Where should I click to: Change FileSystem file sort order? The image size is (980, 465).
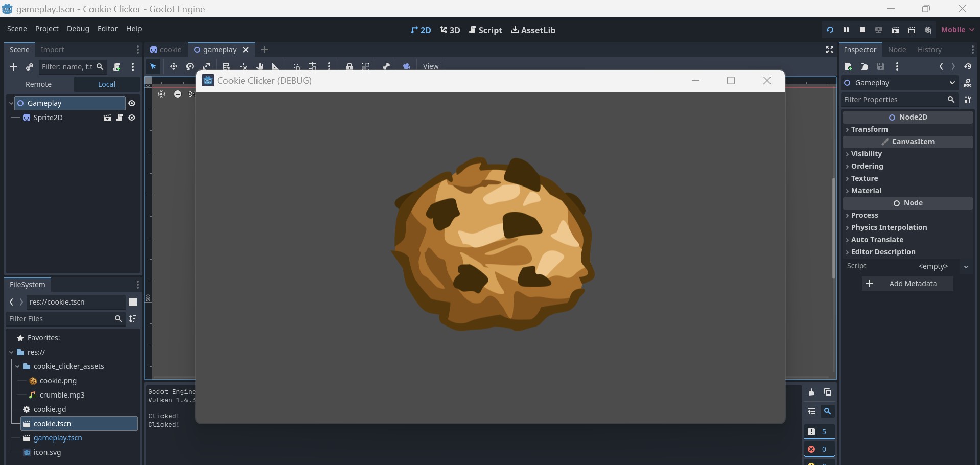pyautogui.click(x=133, y=319)
